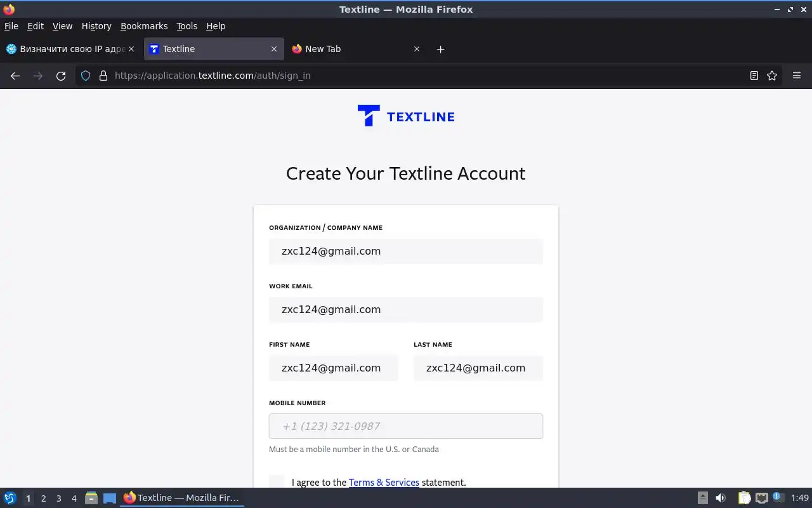Open the Help menu
Image resolution: width=812 pixels, height=508 pixels.
pyautogui.click(x=216, y=26)
